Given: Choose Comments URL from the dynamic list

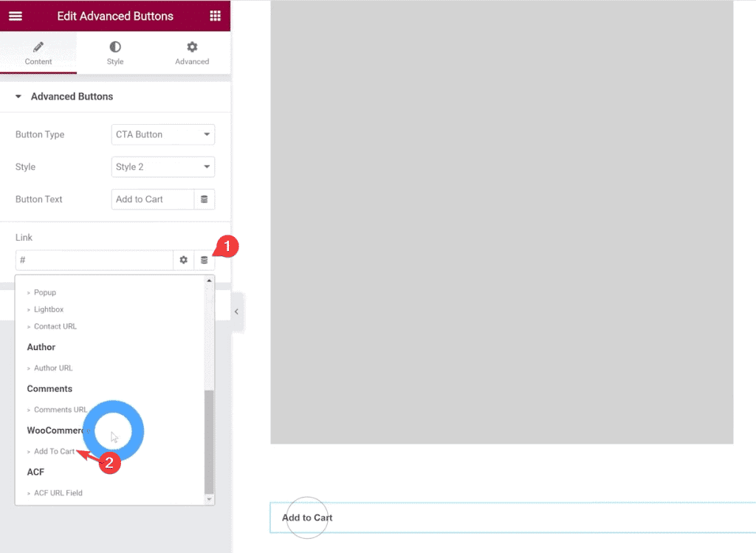Looking at the screenshot, I should 60,410.
